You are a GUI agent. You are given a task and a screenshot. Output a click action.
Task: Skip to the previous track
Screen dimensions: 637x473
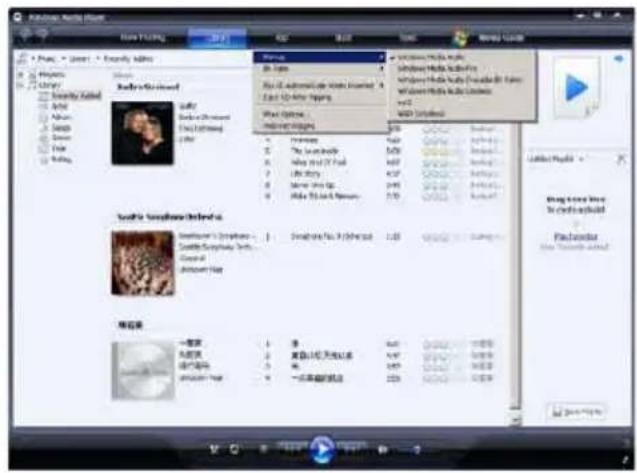(292, 448)
